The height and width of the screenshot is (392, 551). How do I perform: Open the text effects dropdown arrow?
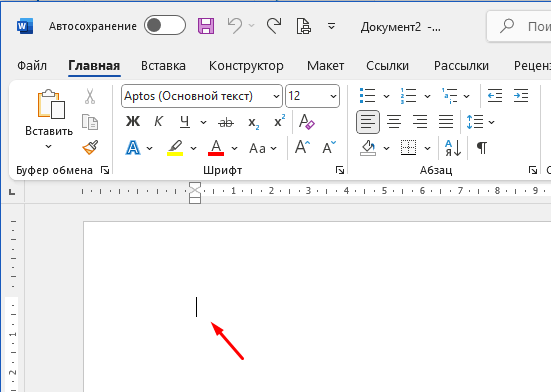[x=149, y=149]
